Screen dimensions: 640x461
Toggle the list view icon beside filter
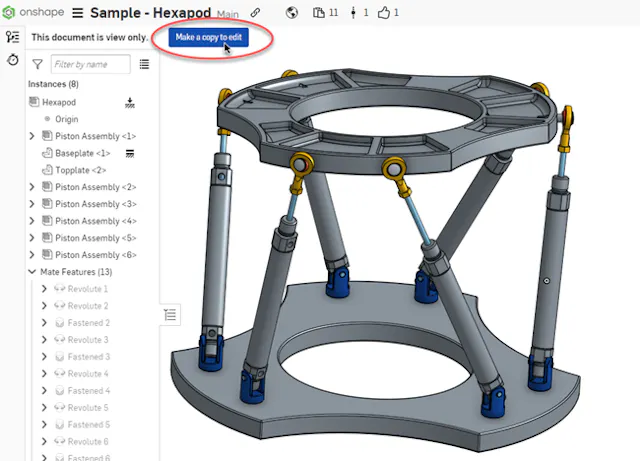144,64
